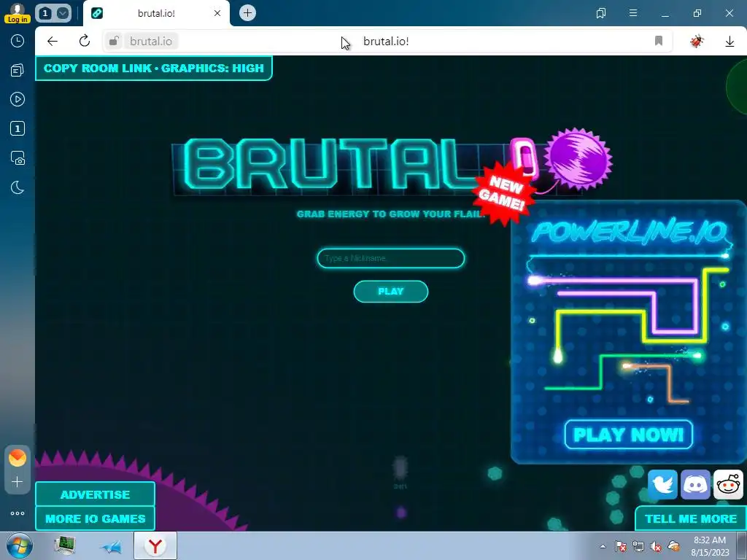Click the Action Center flag tray icon
Screen dimensions: 747x560
621,546
